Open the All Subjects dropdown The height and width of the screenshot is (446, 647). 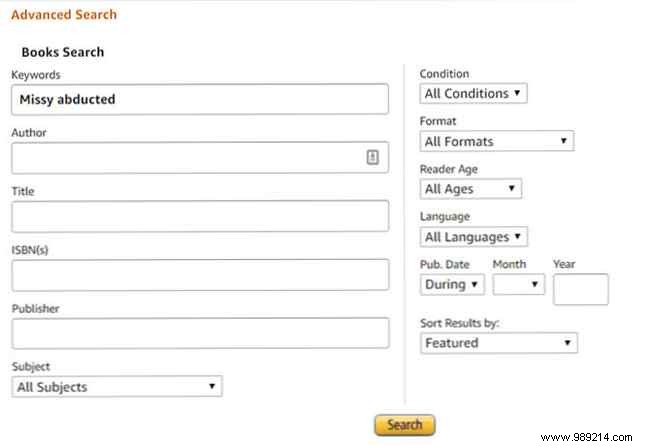[117, 387]
